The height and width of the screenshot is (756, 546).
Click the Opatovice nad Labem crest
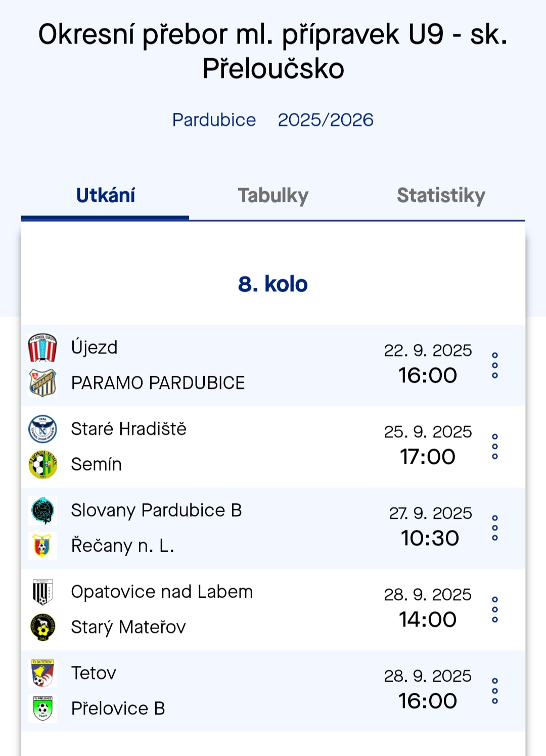point(42,592)
